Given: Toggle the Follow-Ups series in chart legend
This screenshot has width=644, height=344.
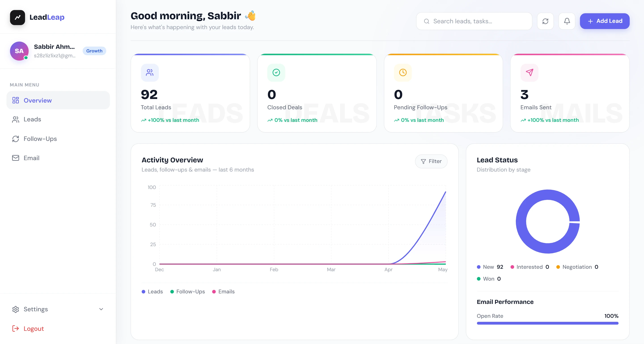Looking at the screenshot, I should click(x=188, y=292).
